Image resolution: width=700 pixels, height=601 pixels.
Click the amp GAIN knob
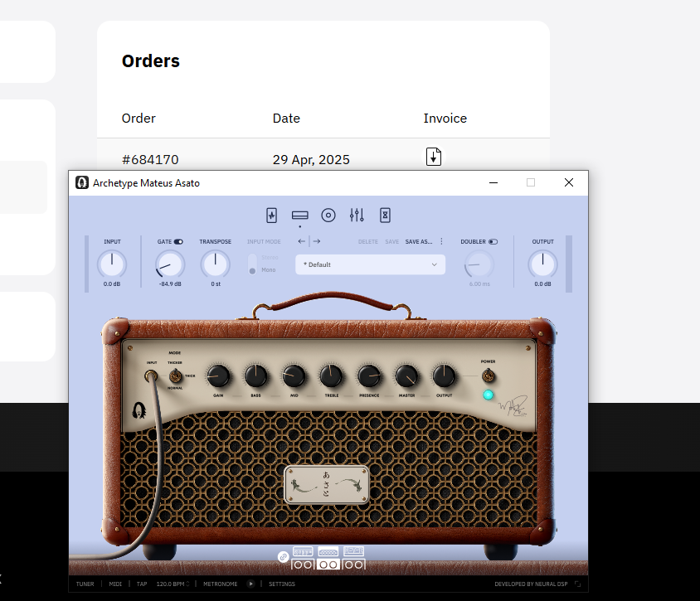click(218, 376)
